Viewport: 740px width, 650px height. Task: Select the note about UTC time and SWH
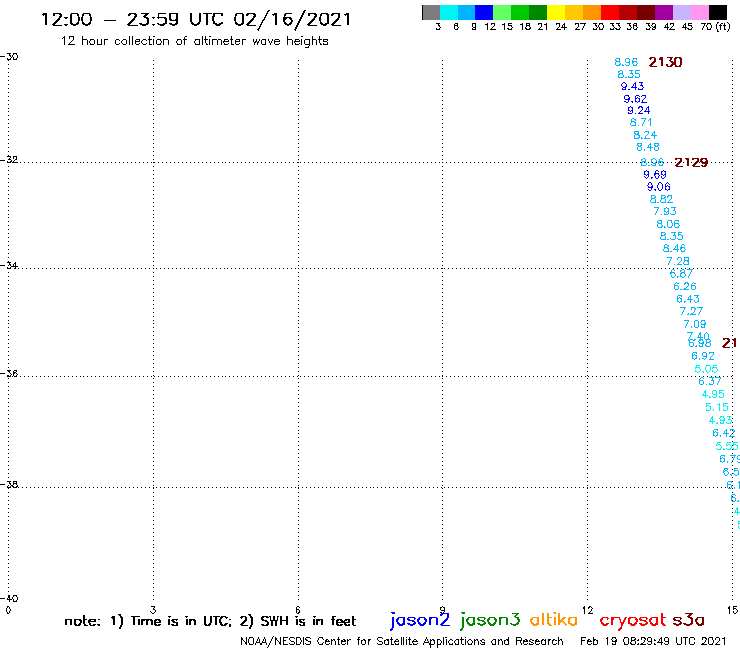tap(210, 621)
